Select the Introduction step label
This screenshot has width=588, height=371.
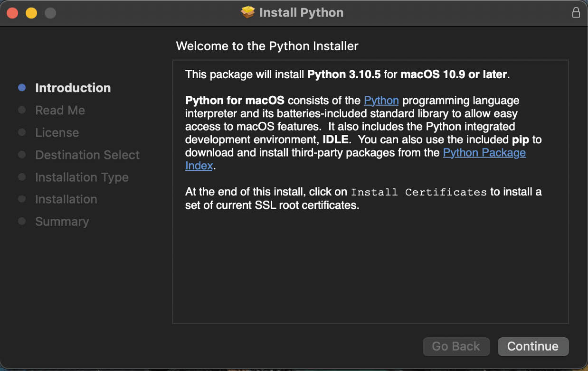73,88
